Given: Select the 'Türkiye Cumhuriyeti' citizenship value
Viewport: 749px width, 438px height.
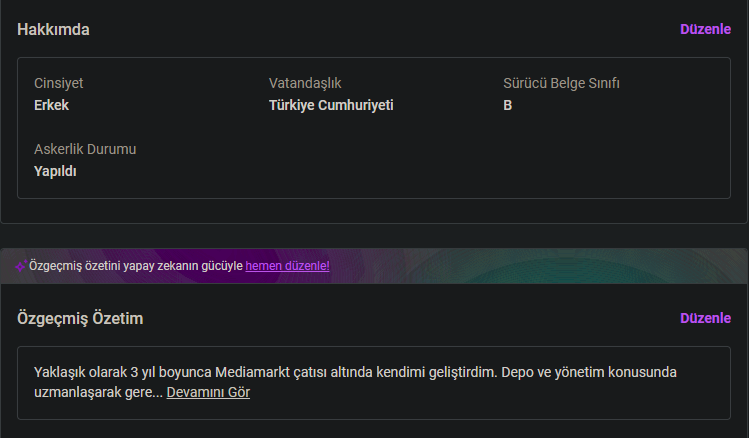Looking at the screenshot, I should [331, 105].
